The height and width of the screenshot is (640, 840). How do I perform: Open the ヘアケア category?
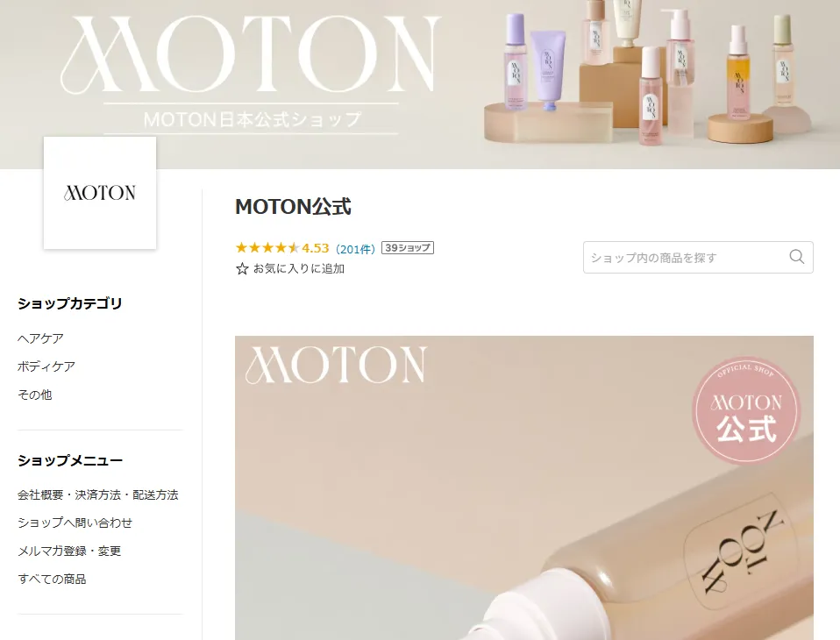click(x=40, y=338)
